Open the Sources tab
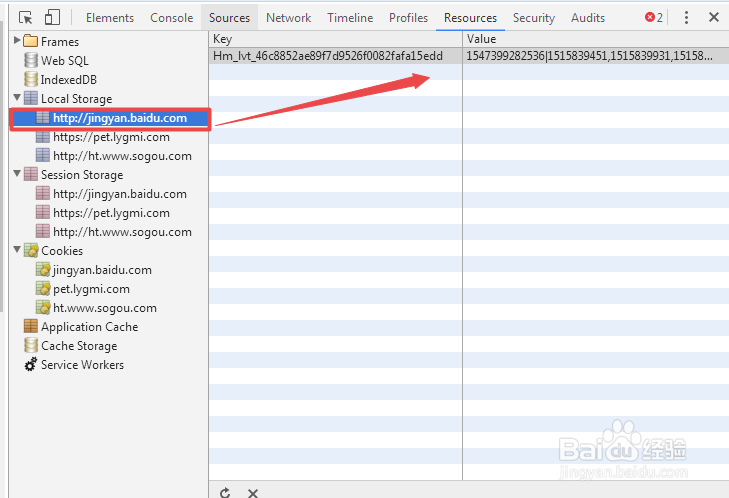Viewport: 729px width, 498px height. [x=229, y=18]
